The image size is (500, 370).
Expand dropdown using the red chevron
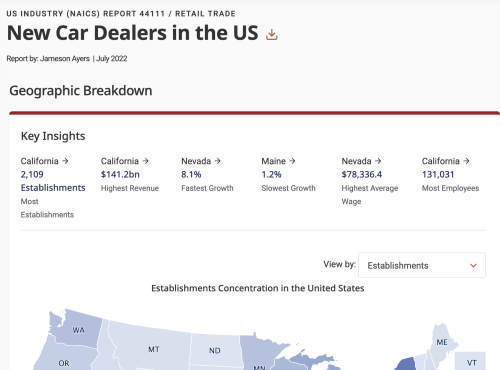tap(473, 266)
